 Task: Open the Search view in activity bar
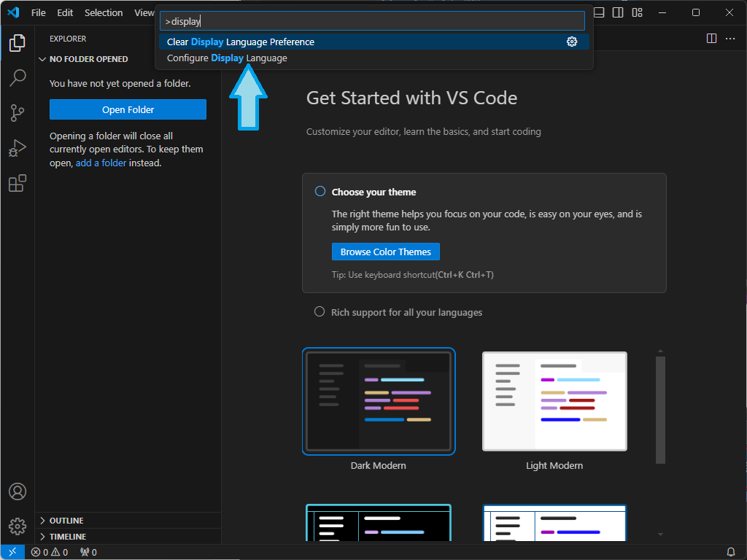[x=18, y=77]
